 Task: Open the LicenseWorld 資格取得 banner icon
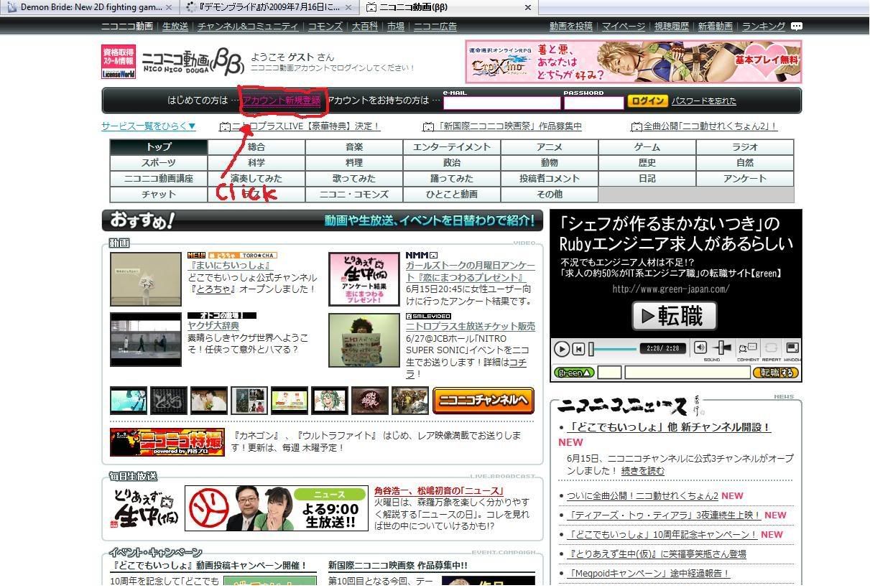point(119,62)
